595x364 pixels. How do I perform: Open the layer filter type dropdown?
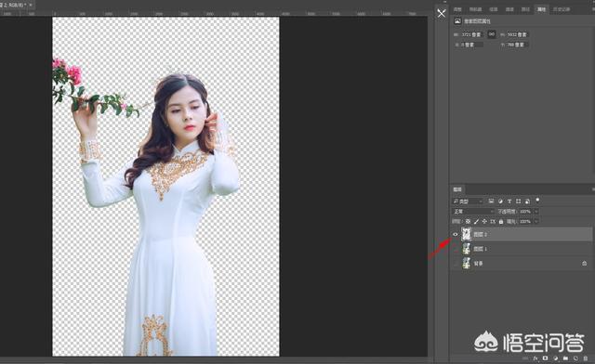[468, 201]
